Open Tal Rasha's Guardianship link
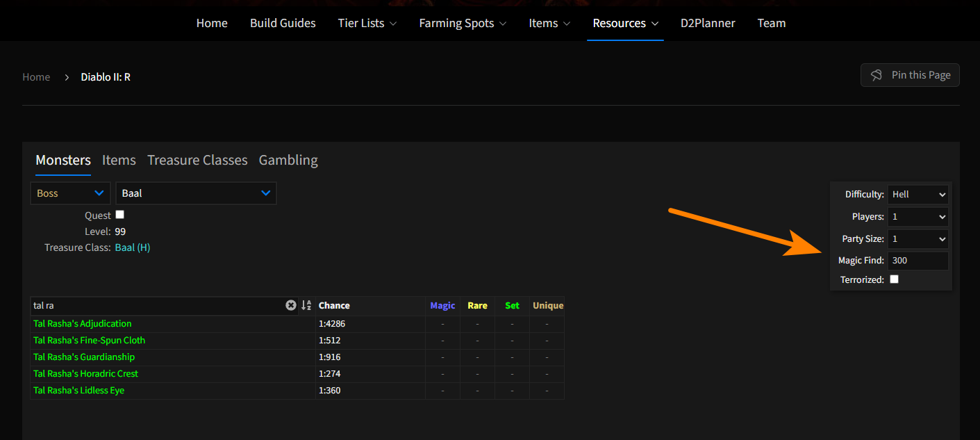This screenshot has width=980, height=440. 84,357
